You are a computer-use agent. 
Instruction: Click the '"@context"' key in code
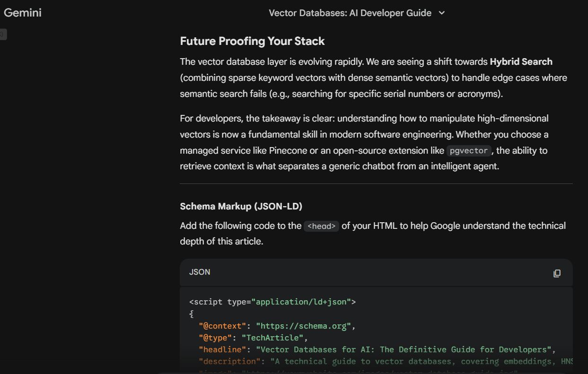(x=222, y=326)
